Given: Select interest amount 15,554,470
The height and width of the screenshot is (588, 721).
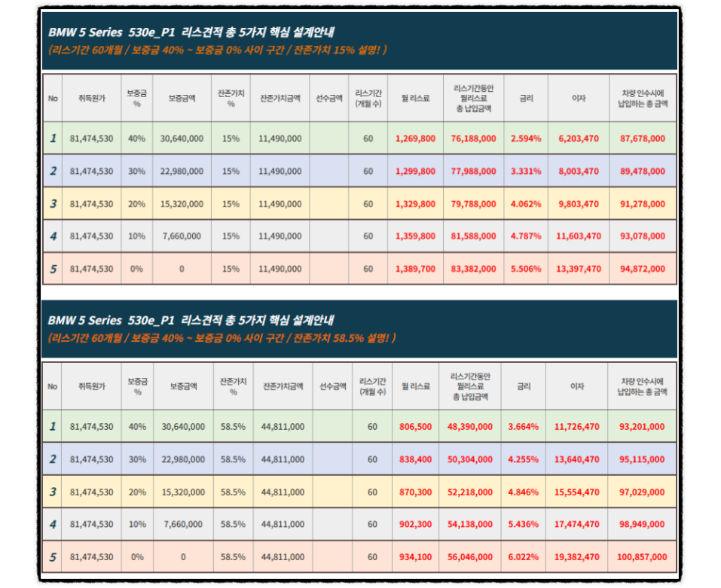Looking at the screenshot, I should 576,492.
